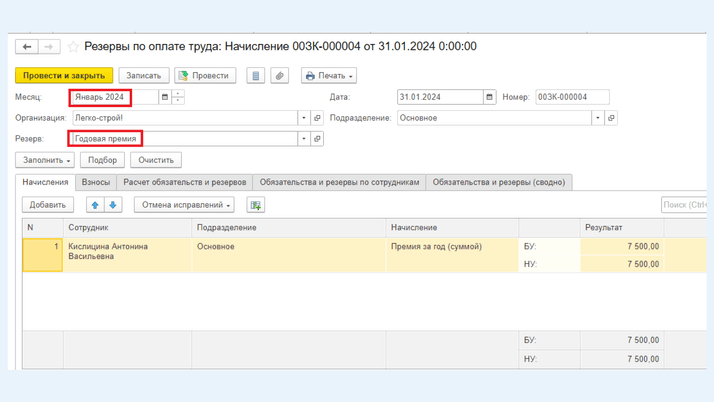Image resolution: width=714 pixels, height=402 pixels.
Task: Click the green table settings icon
Action: [x=256, y=205]
